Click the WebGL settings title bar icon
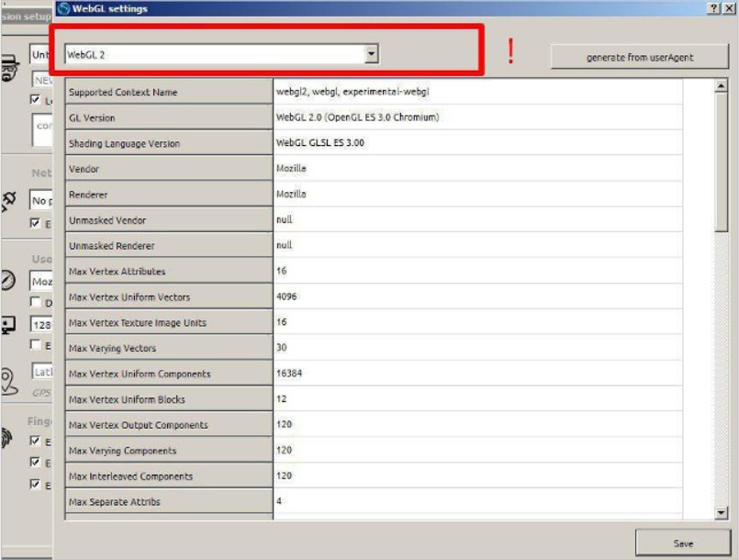 [x=63, y=8]
